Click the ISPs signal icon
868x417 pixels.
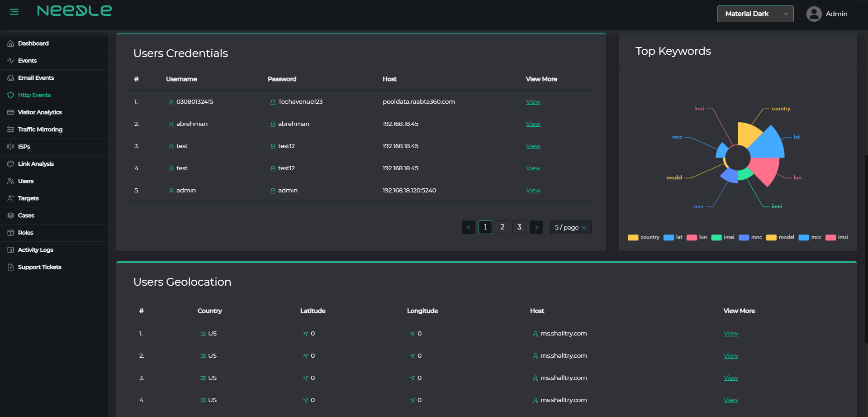[x=10, y=147]
